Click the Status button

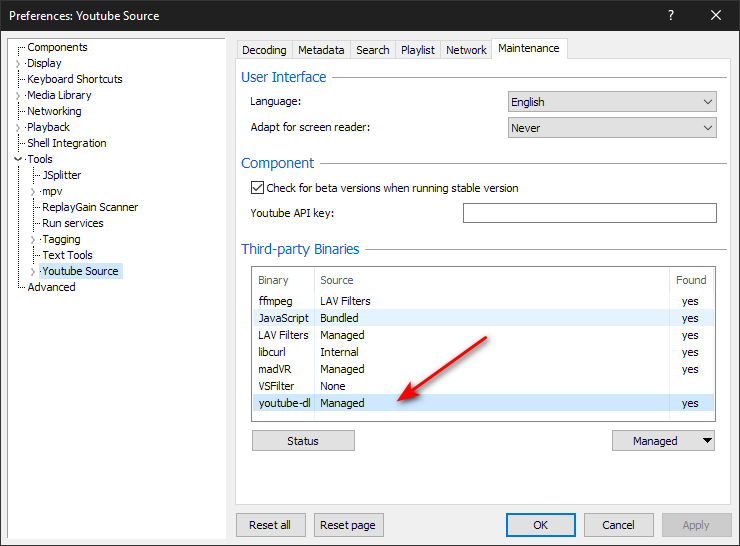click(x=303, y=441)
